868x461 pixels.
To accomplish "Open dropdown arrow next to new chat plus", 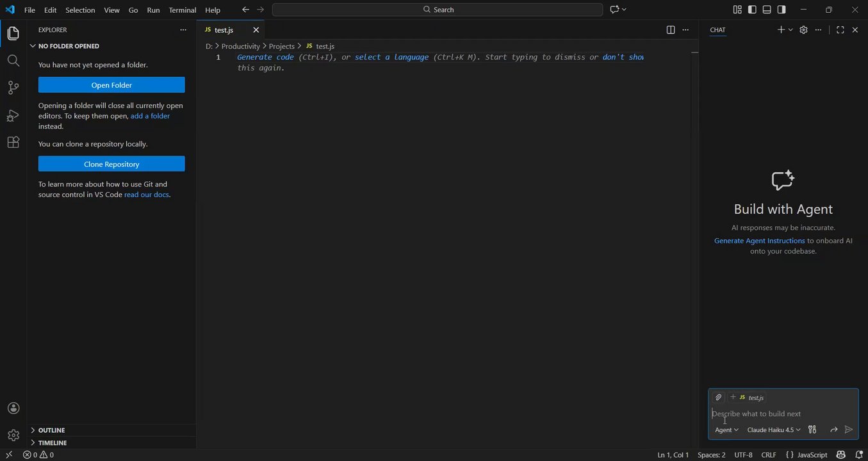I will pyautogui.click(x=790, y=30).
